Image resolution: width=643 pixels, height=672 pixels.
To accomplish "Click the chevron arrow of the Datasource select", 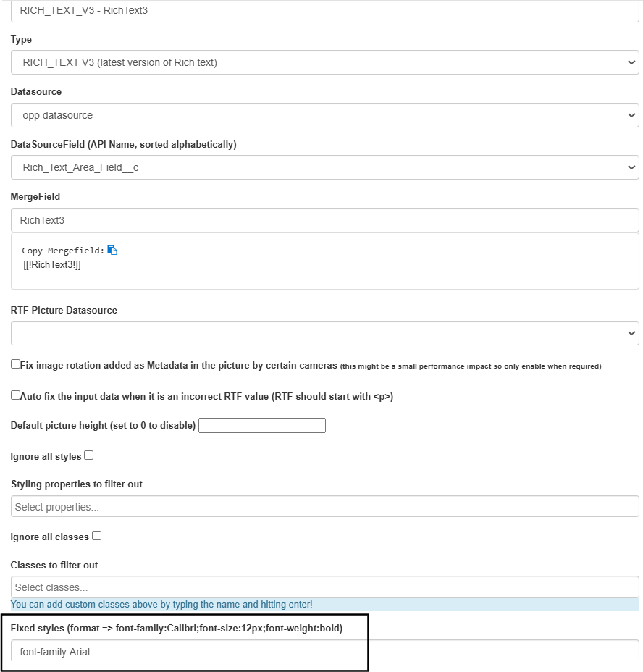I will [x=631, y=115].
